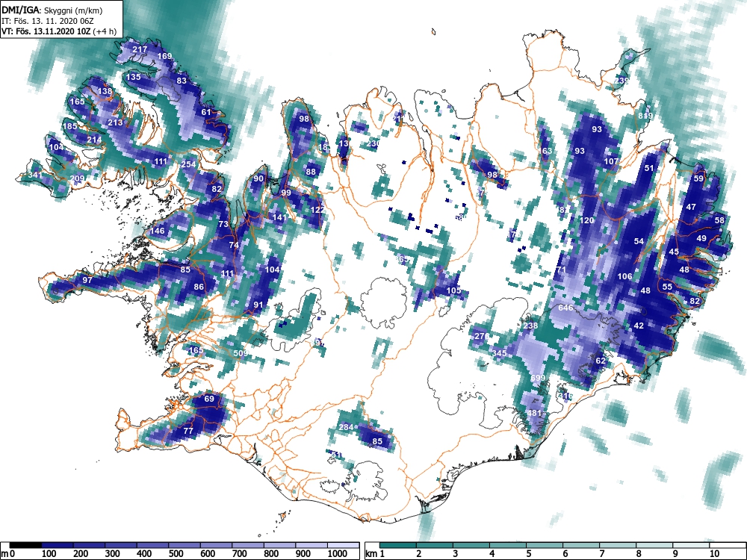This screenshot has height=560, width=747.
Task: Click the visibility value 213
Action: pyautogui.click(x=115, y=123)
